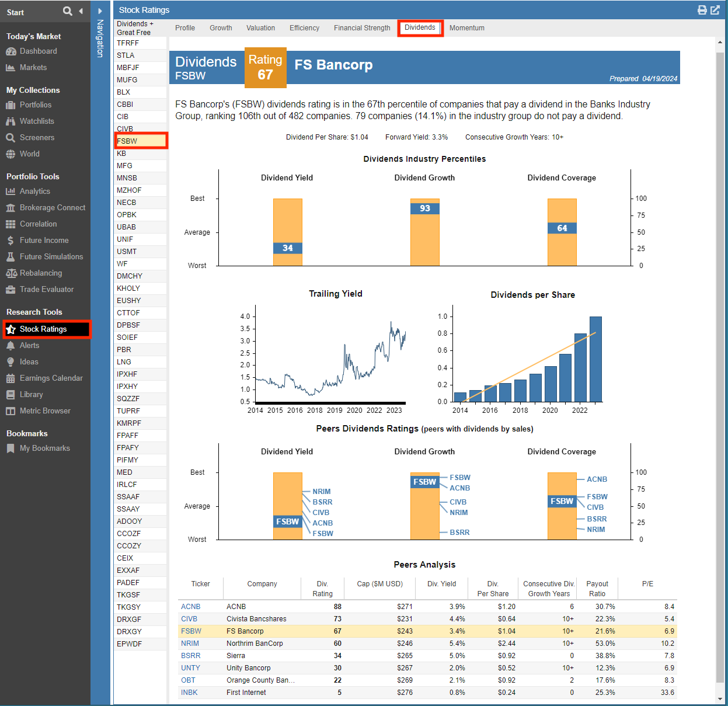This screenshot has height=706, width=728.
Task: Select the UNTY ticker link
Action: (x=190, y=668)
